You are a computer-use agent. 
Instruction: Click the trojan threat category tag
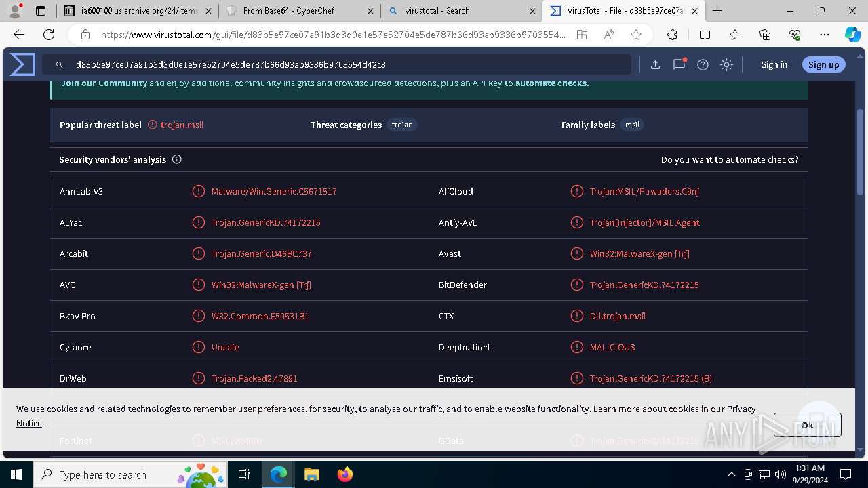[x=402, y=125]
